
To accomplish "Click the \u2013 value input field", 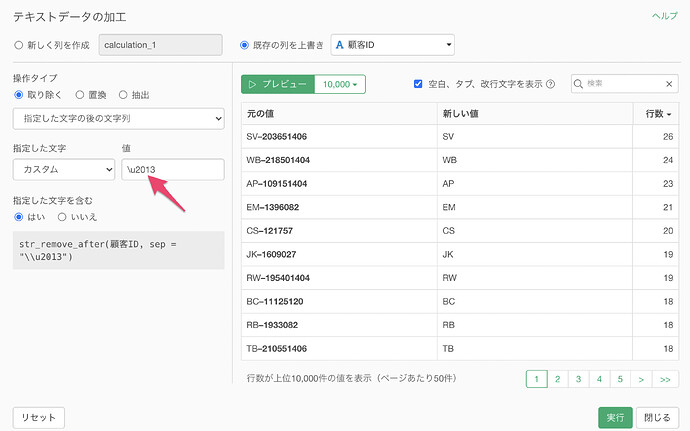I will (173, 169).
